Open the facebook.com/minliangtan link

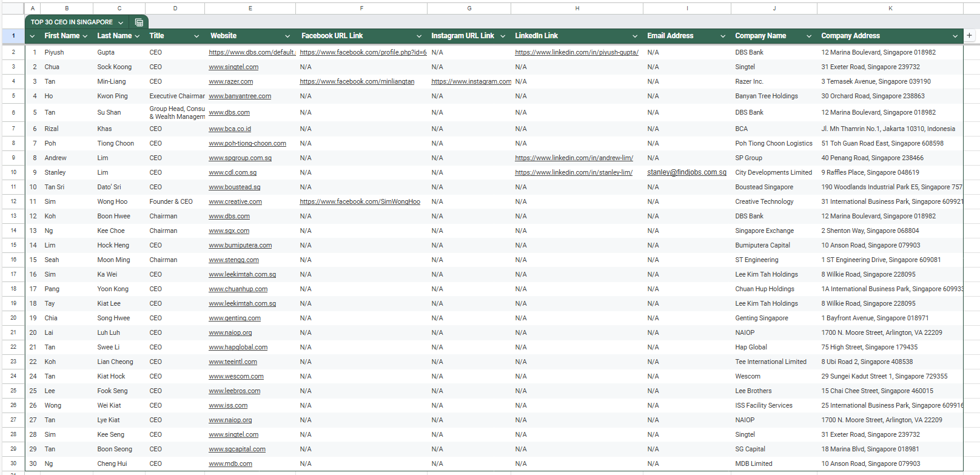click(357, 82)
